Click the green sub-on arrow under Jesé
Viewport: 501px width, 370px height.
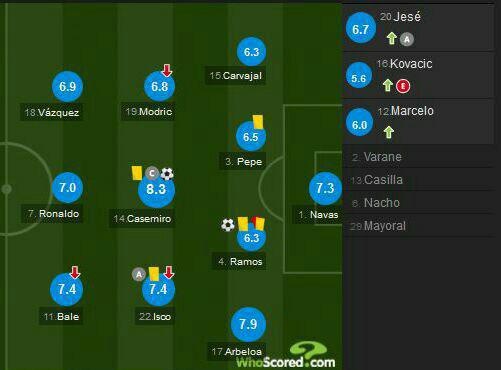392,38
